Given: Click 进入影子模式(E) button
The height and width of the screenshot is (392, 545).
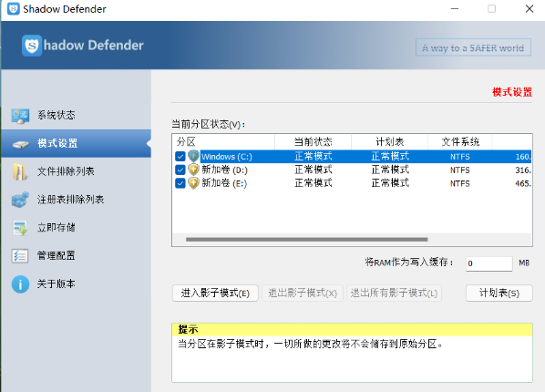Looking at the screenshot, I should (215, 294).
